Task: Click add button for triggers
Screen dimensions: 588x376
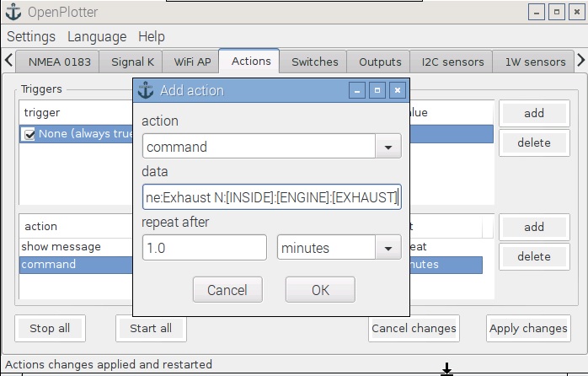Action: [534, 113]
